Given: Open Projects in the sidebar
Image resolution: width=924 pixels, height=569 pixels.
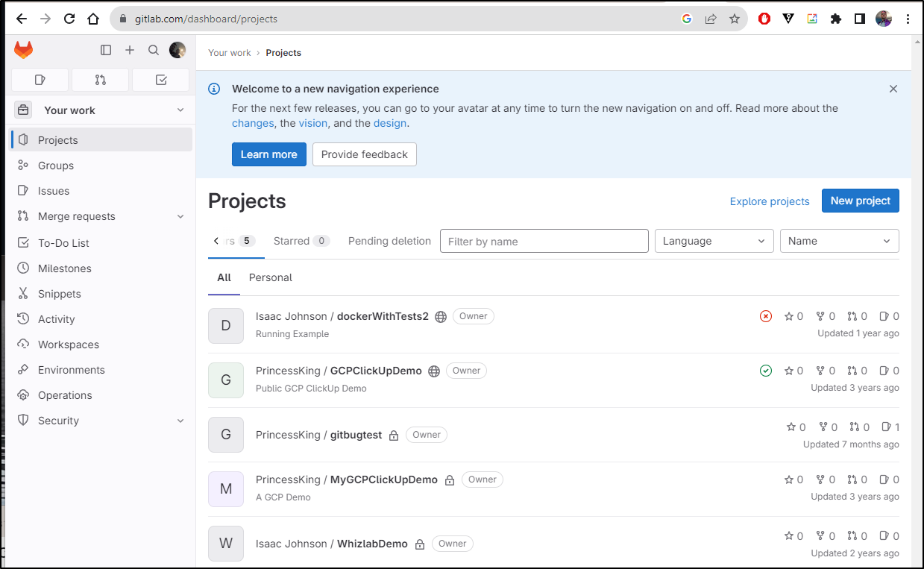Looking at the screenshot, I should 101,140.
